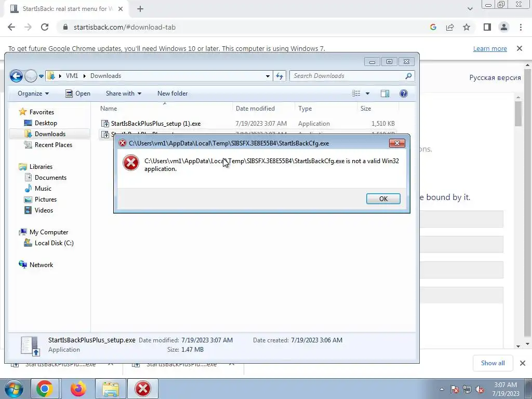This screenshot has width=532, height=399.
Task: Open the Share with menu
Action: coord(124,94)
